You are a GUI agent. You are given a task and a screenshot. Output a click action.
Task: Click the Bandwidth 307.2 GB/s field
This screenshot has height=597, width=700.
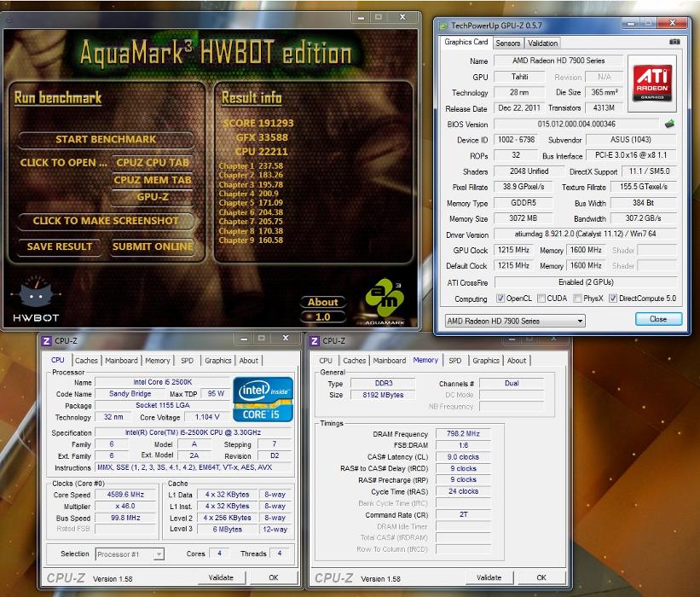(644, 218)
